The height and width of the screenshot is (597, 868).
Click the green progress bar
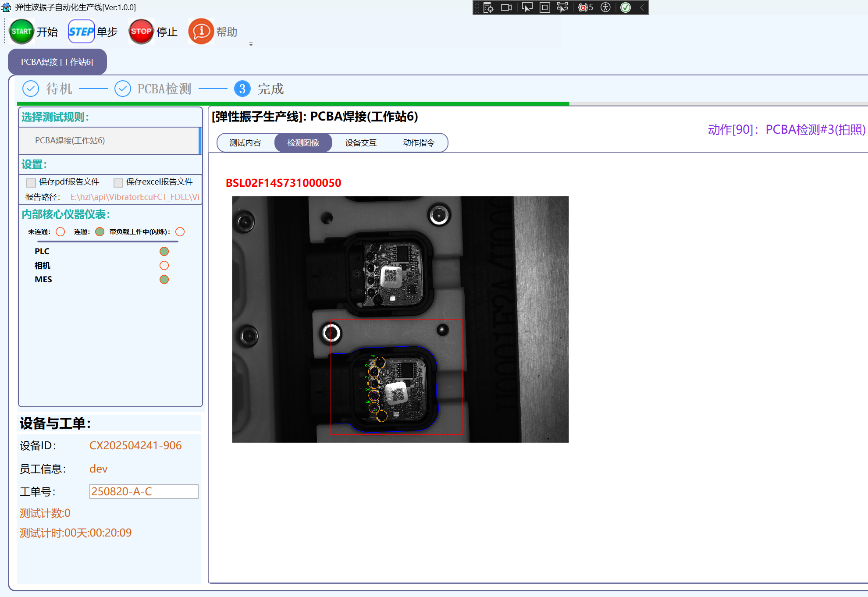pos(293,104)
